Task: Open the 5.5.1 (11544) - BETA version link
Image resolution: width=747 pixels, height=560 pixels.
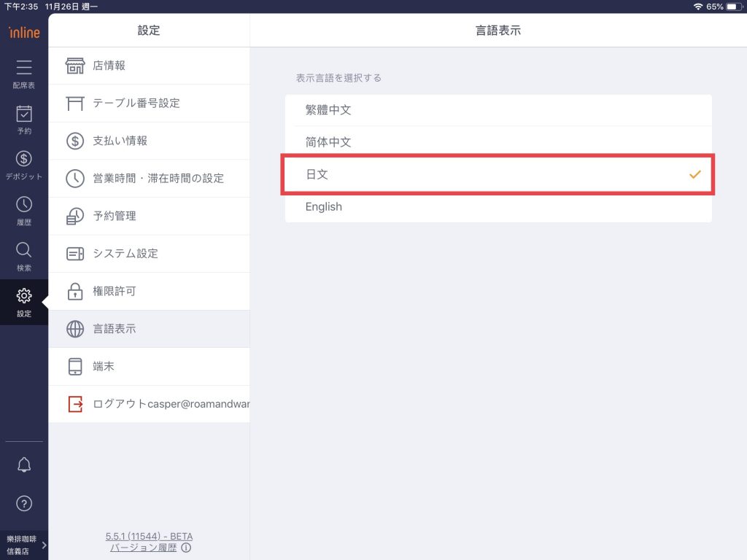Action: pyautogui.click(x=149, y=537)
